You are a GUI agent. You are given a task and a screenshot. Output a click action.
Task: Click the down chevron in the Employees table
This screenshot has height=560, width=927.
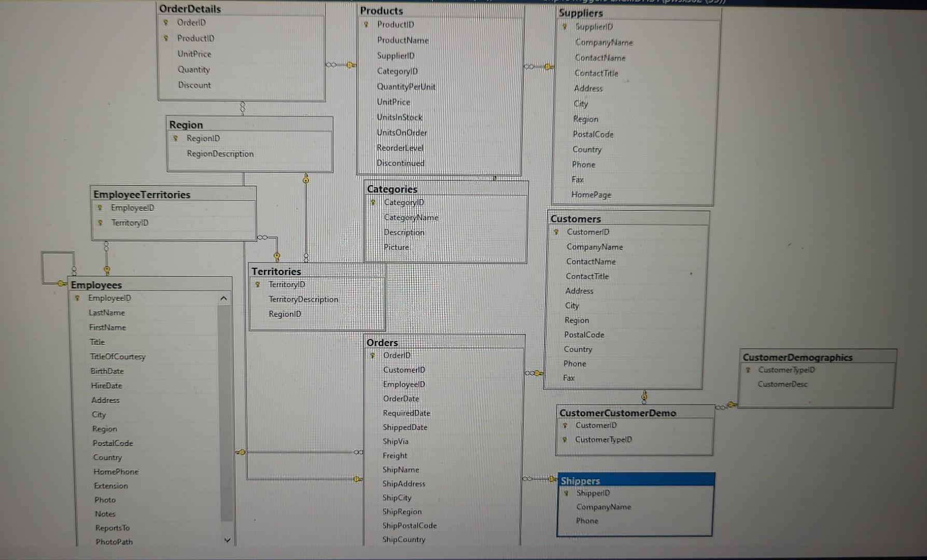[x=227, y=540]
